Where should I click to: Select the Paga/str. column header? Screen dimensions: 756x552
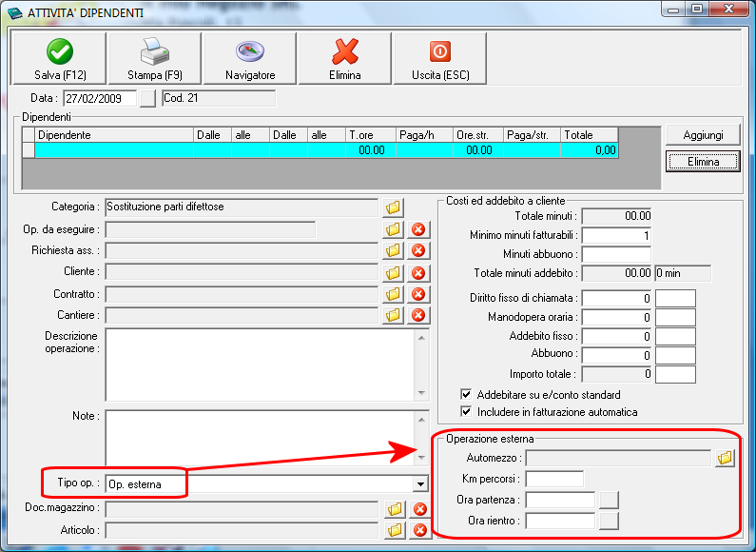click(x=533, y=135)
